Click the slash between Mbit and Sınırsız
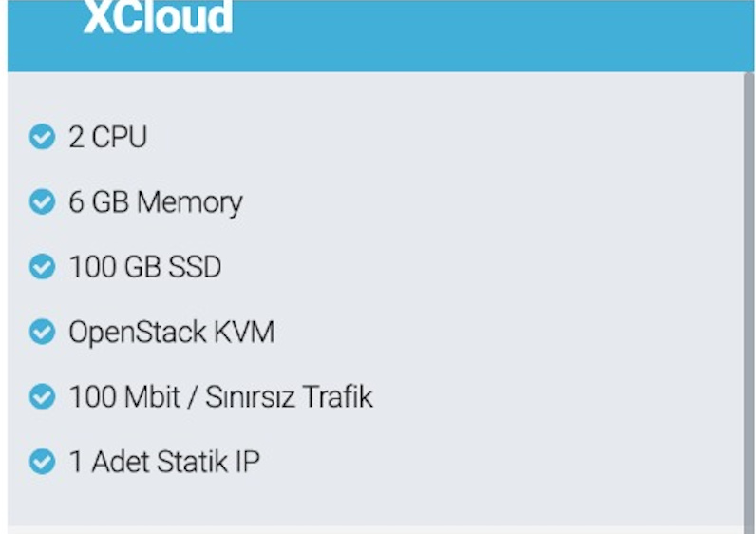Viewport: 756px width, 534px height. [193, 396]
